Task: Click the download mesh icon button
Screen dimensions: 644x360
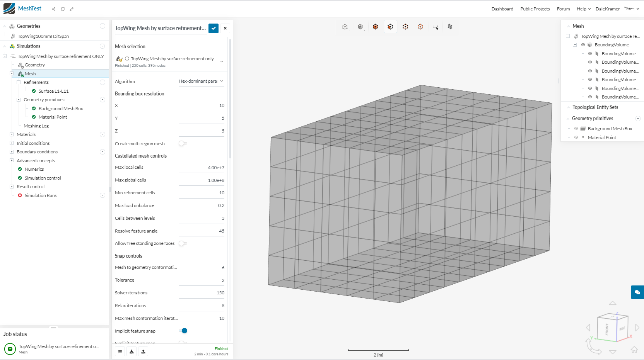Action: [132, 352]
